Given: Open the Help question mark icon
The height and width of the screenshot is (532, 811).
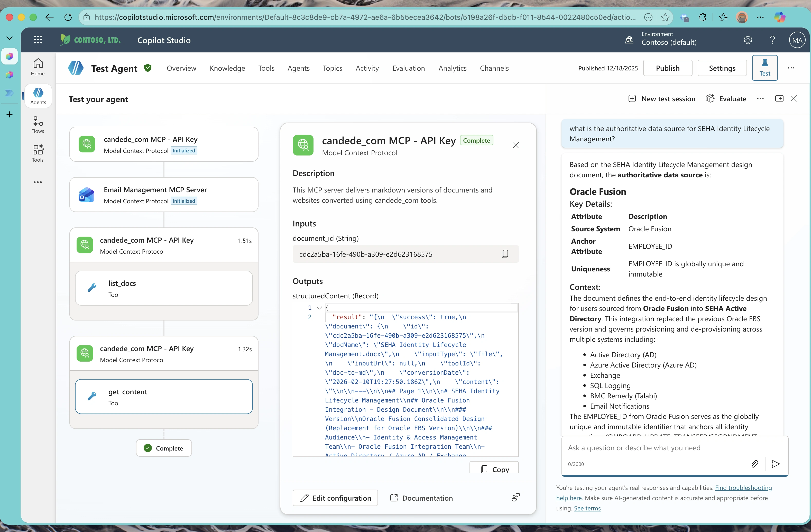Looking at the screenshot, I should click(772, 40).
